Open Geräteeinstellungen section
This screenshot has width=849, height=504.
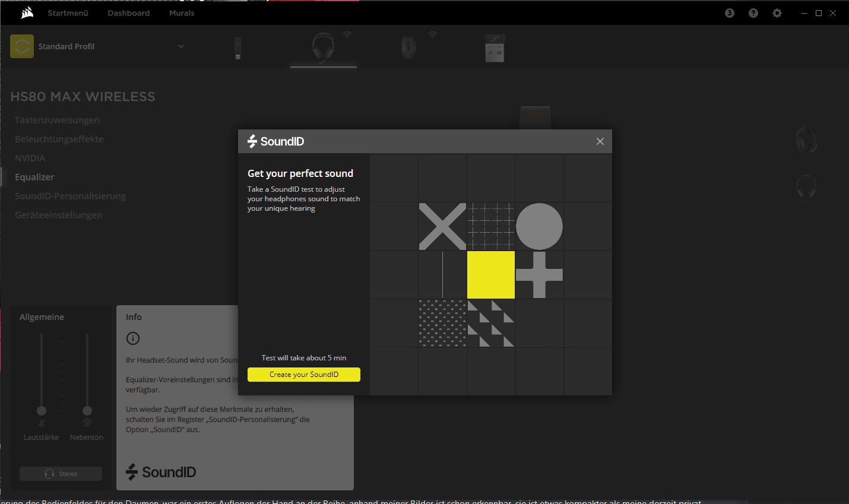coord(58,215)
